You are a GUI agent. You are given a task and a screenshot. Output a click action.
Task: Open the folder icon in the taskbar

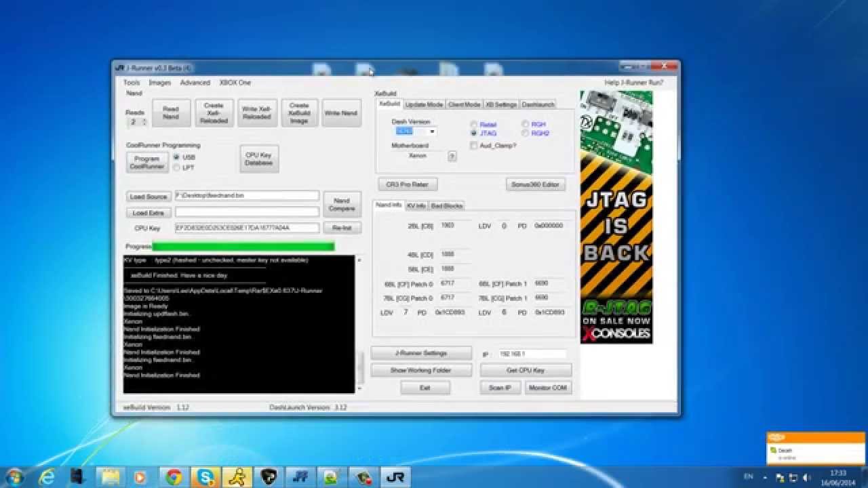110,476
